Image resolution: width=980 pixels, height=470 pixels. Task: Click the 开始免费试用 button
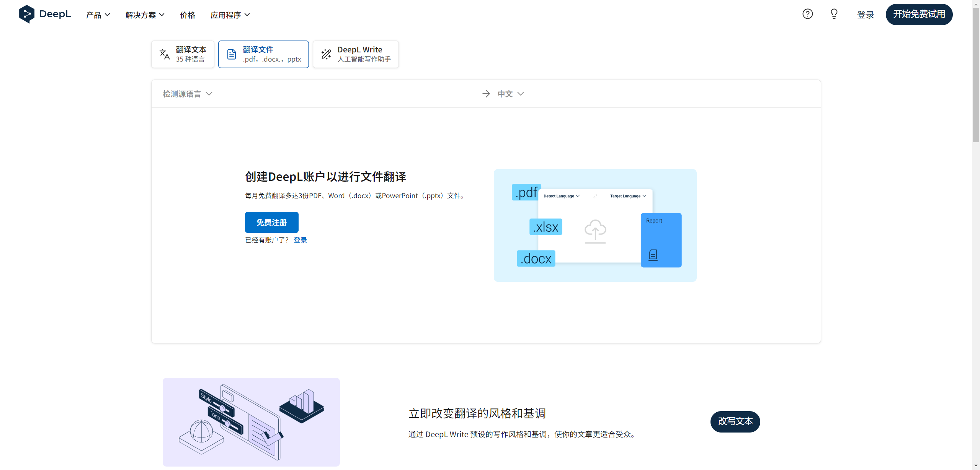click(x=919, y=15)
